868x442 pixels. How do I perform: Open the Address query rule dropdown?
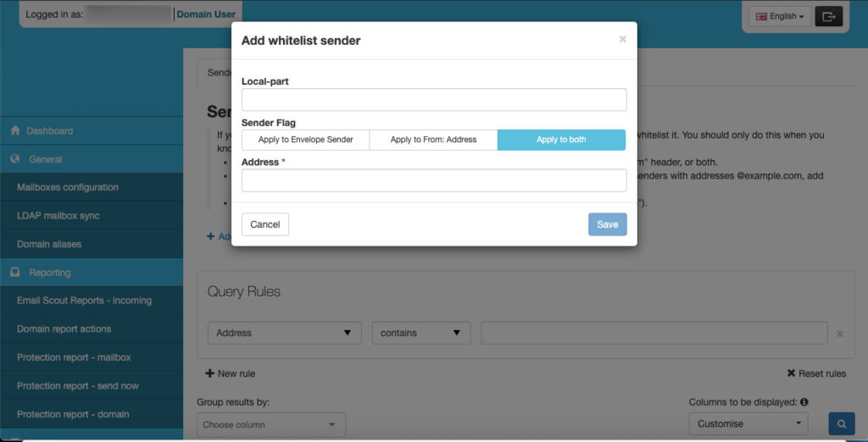[285, 333]
